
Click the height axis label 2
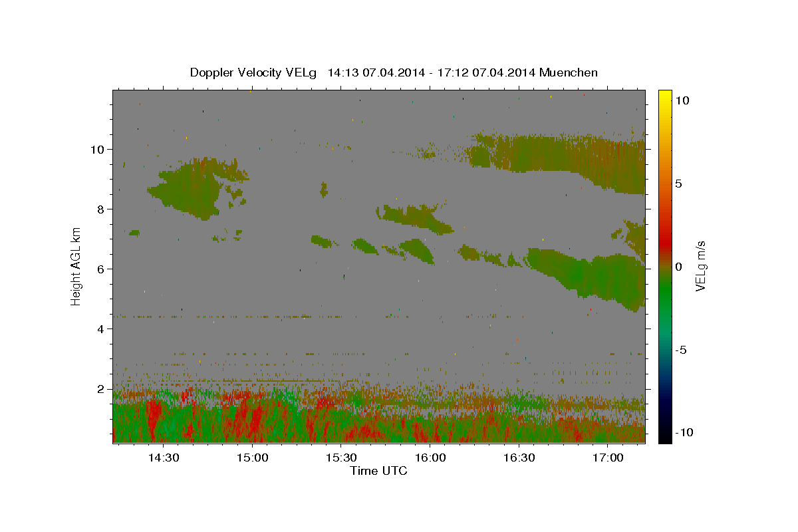point(102,389)
